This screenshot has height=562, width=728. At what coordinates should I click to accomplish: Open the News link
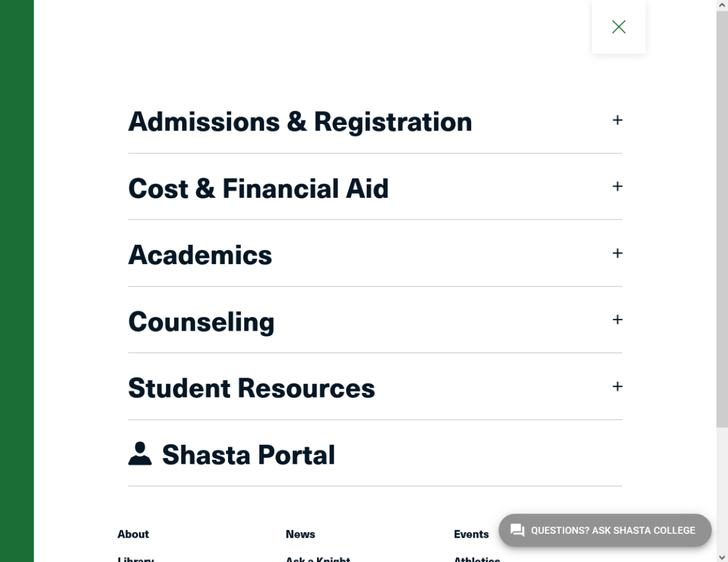click(300, 534)
